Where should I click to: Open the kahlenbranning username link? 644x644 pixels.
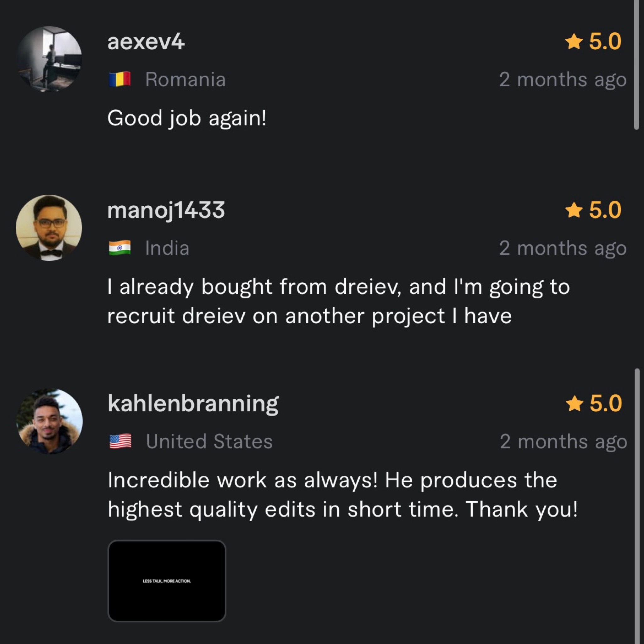(x=193, y=404)
